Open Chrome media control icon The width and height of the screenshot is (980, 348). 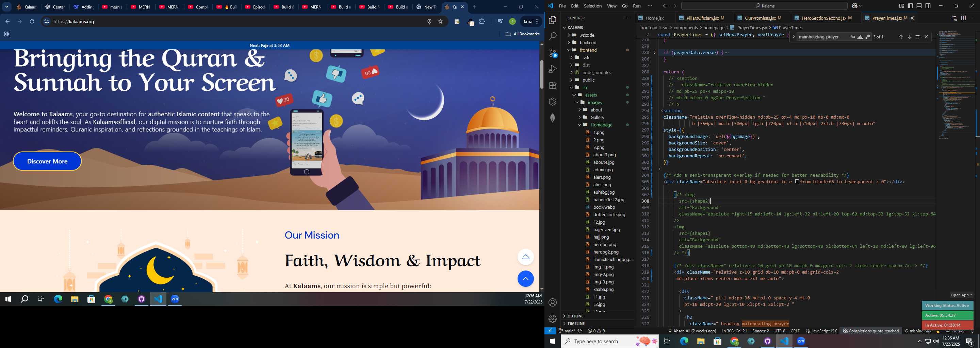500,22
